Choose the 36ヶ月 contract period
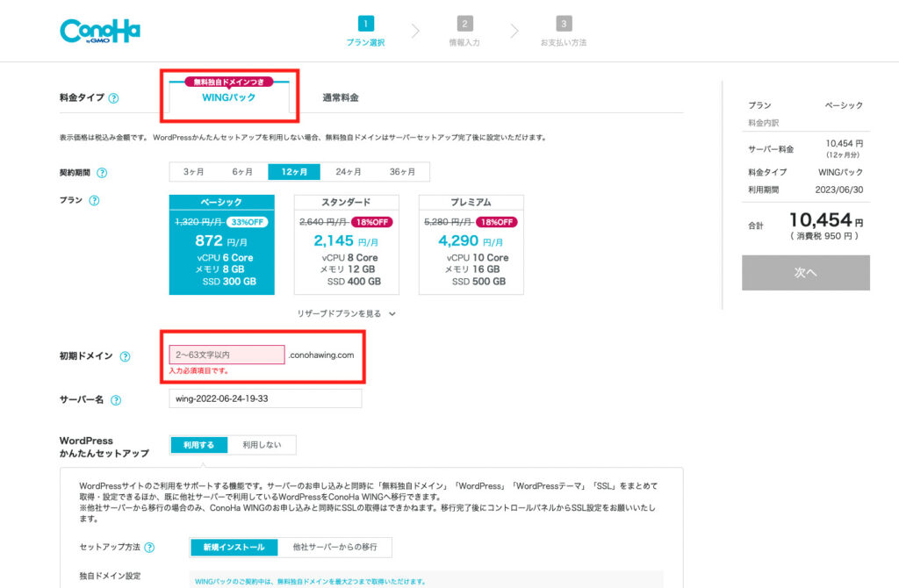 [402, 172]
